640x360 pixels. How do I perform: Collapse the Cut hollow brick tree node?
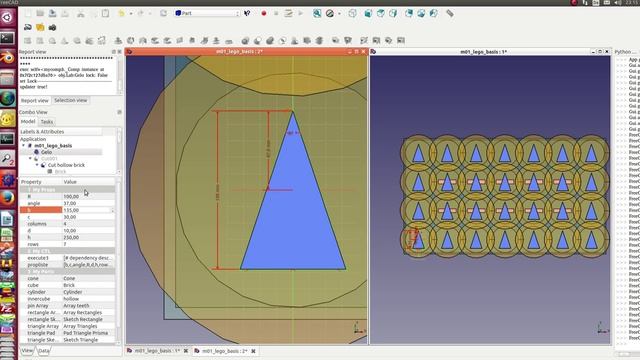tap(37, 165)
